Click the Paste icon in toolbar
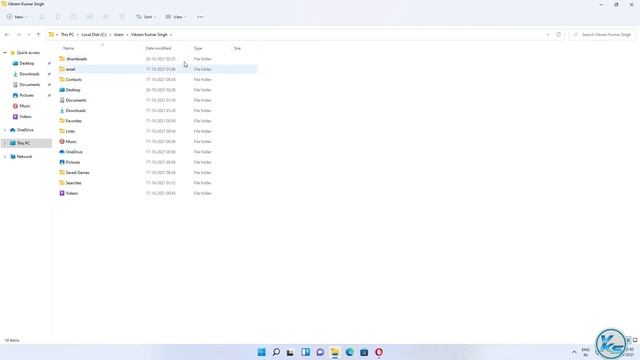 [x=74, y=17]
